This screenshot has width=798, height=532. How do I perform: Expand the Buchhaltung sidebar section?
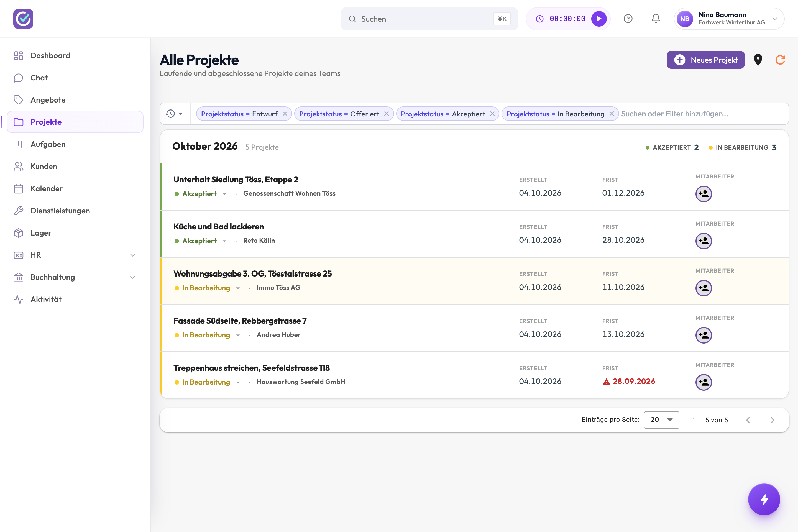(x=133, y=277)
